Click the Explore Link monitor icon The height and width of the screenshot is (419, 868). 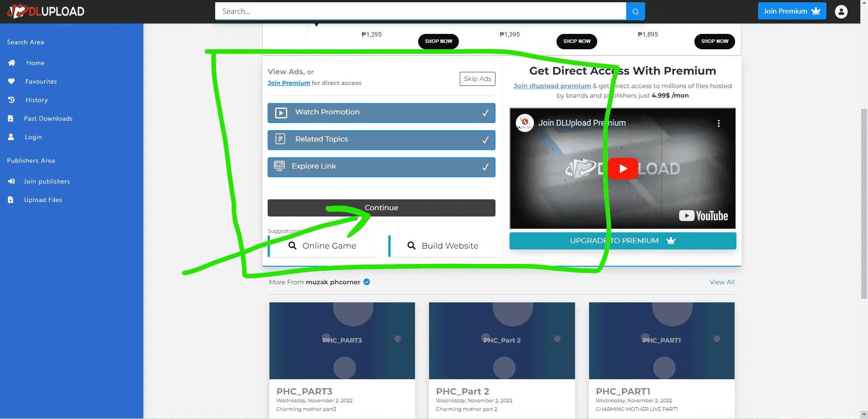(x=279, y=166)
